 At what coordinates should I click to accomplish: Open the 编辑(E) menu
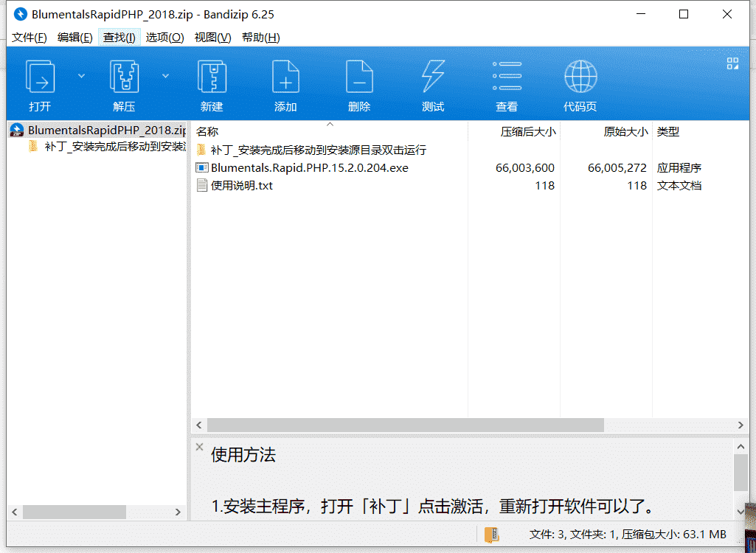click(x=74, y=37)
